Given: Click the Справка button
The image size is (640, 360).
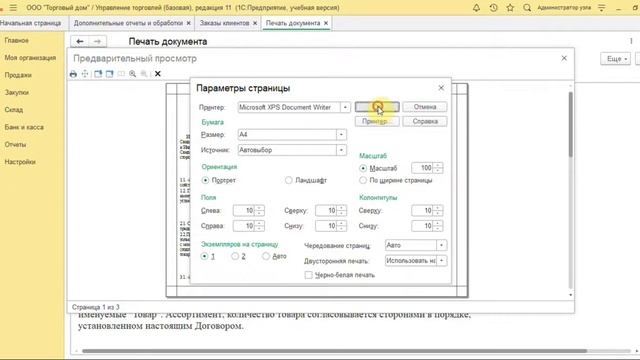Looking at the screenshot, I should [x=424, y=122].
